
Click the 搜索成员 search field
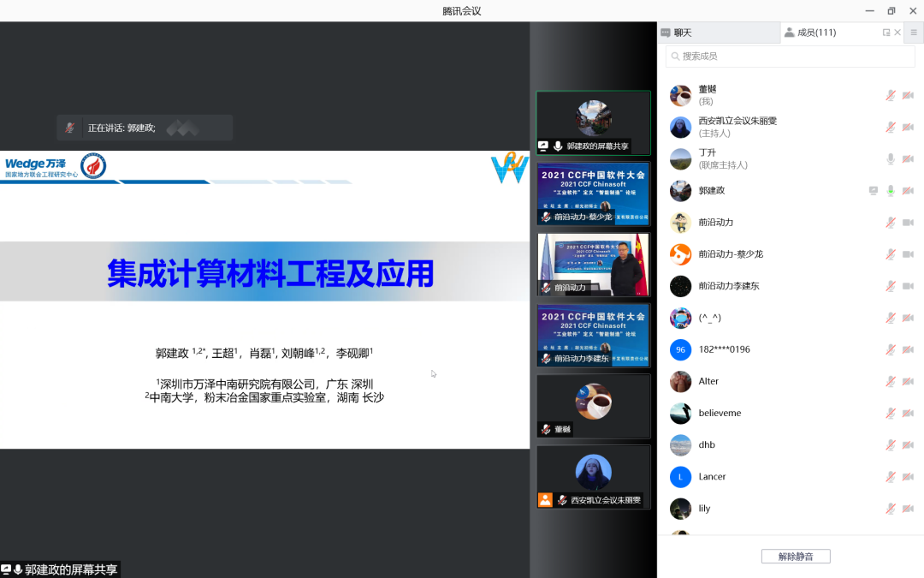(790, 56)
